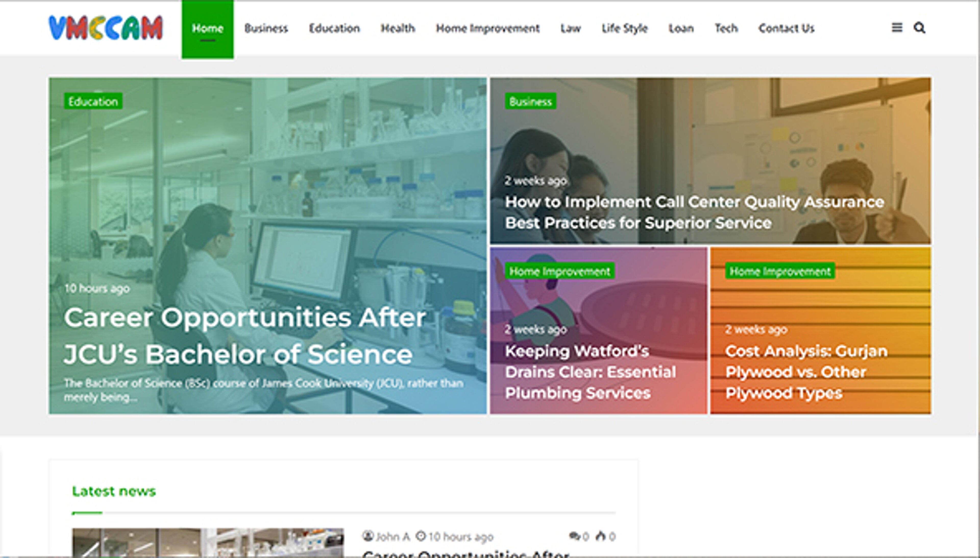This screenshot has width=980, height=558.
Task: Open the Business menu item
Action: coord(266,28)
